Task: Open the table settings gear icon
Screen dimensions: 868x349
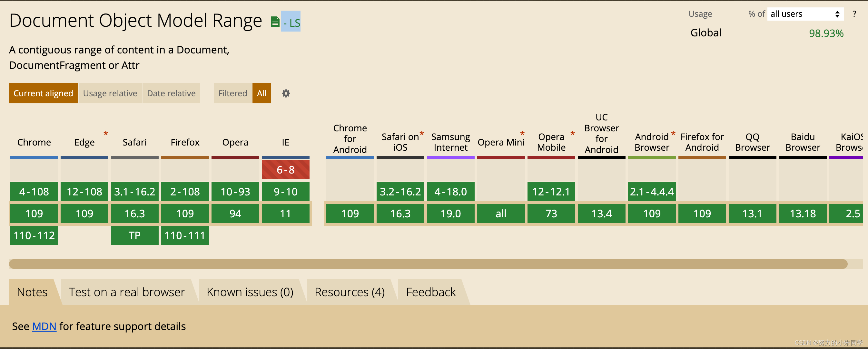Action: tap(285, 93)
